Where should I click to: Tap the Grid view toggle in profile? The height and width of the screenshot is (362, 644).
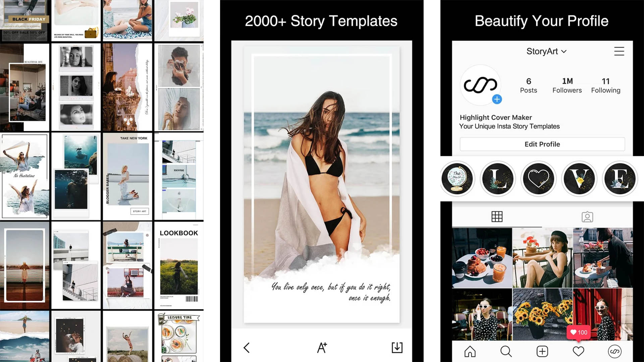(497, 217)
